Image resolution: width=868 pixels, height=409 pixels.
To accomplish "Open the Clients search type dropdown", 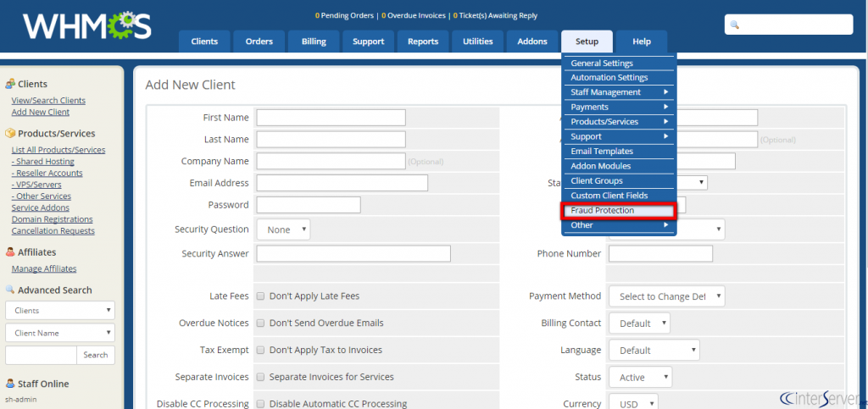I will [60, 311].
